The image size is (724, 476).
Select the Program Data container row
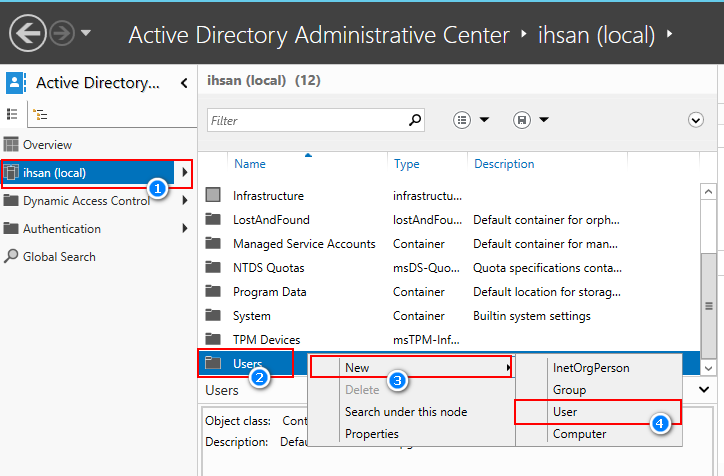pyautogui.click(x=449, y=292)
